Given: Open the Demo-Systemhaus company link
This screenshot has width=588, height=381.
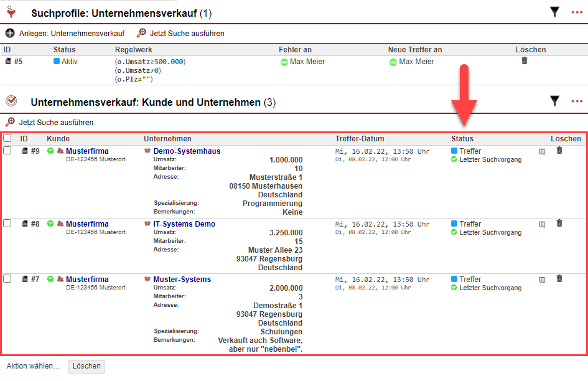Looking at the screenshot, I should tap(187, 151).
